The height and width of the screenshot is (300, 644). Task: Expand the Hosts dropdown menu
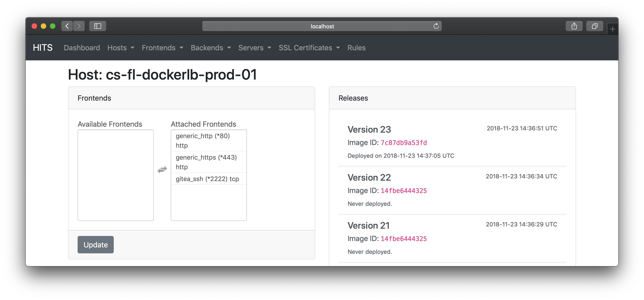tap(121, 48)
